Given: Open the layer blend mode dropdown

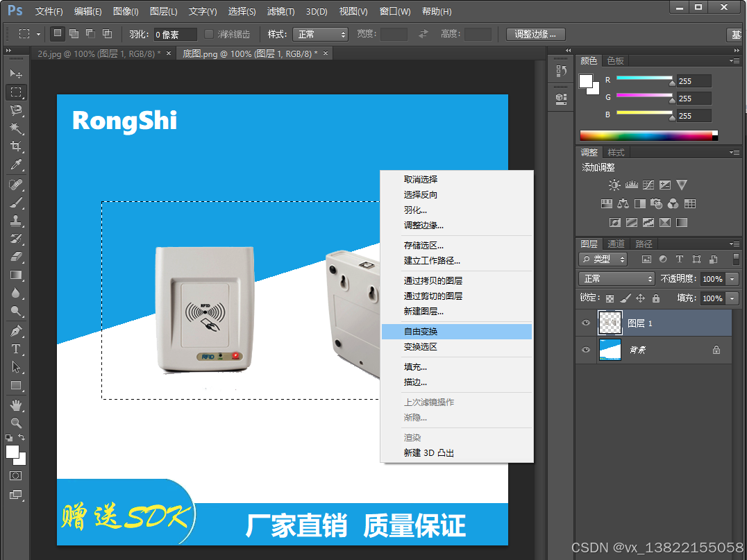Looking at the screenshot, I should pos(617,278).
